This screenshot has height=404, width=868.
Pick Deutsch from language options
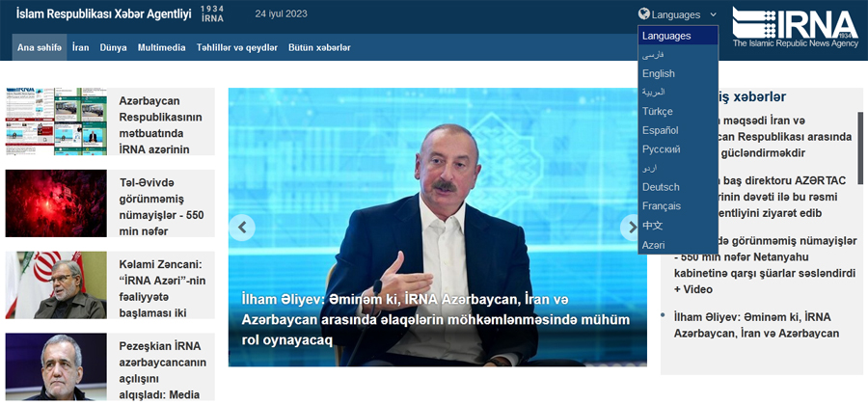pyautogui.click(x=661, y=187)
